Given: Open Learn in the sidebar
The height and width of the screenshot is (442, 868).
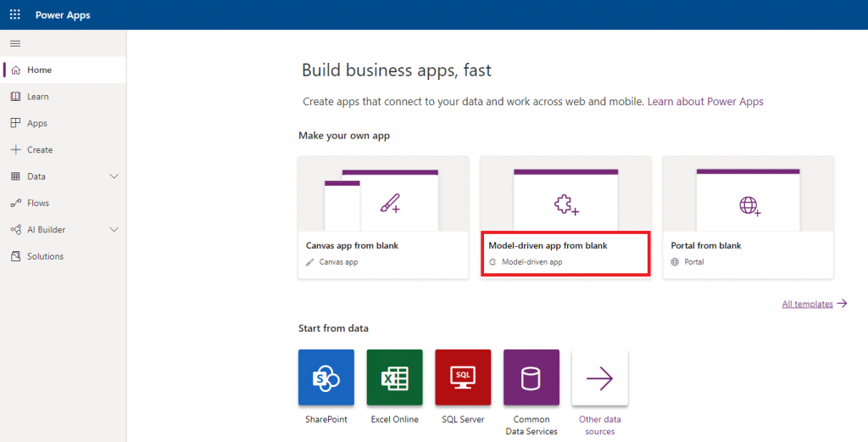Looking at the screenshot, I should 63,97.
